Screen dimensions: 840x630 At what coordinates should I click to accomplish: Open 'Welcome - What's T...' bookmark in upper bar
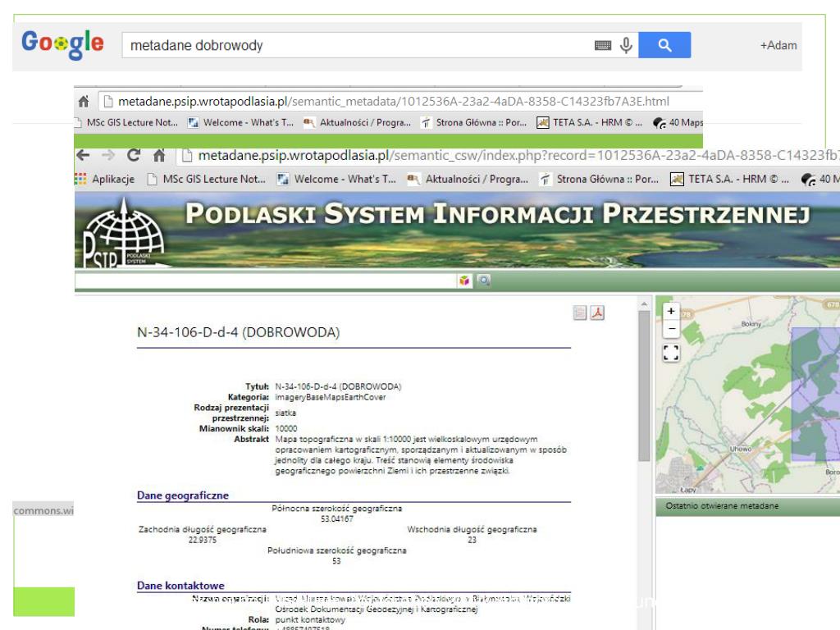(240, 123)
